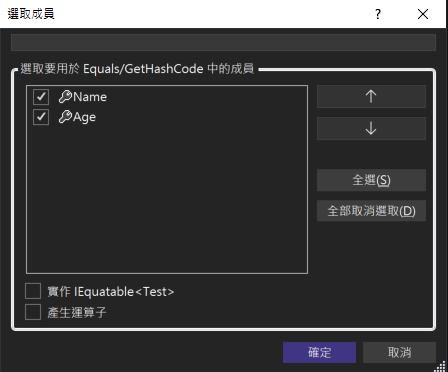
Task: Click the move down arrow button
Action: click(x=371, y=128)
